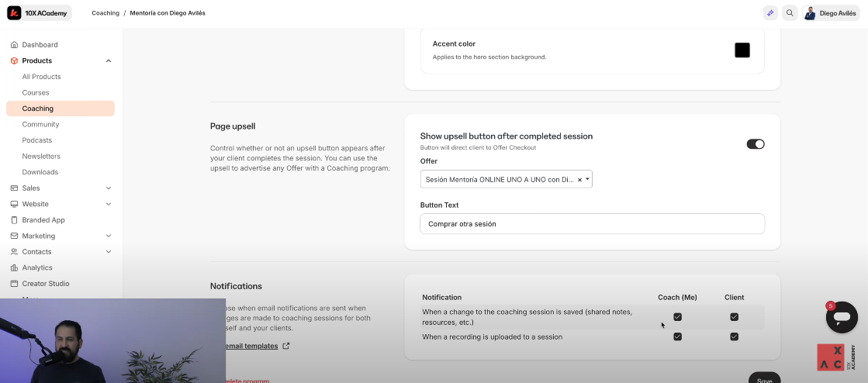The width and height of the screenshot is (868, 383).
Task: Open Dashboard via the house icon
Action: pyautogui.click(x=14, y=45)
